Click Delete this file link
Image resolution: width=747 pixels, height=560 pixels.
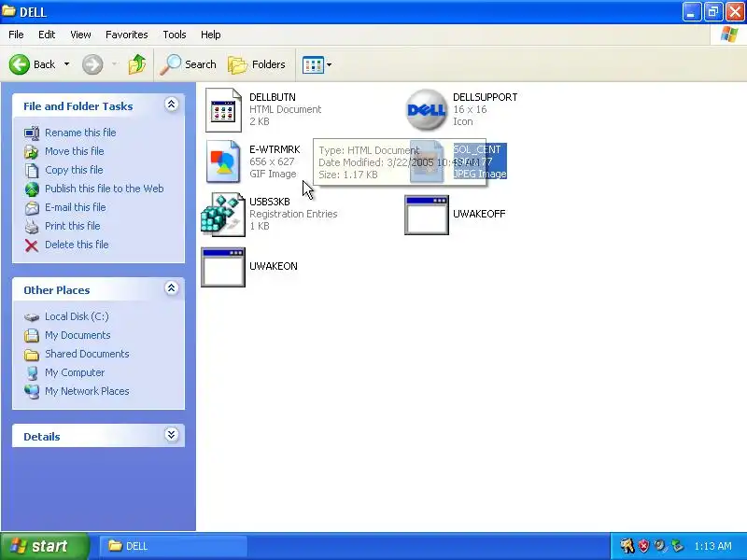pyautogui.click(x=77, y=245)
